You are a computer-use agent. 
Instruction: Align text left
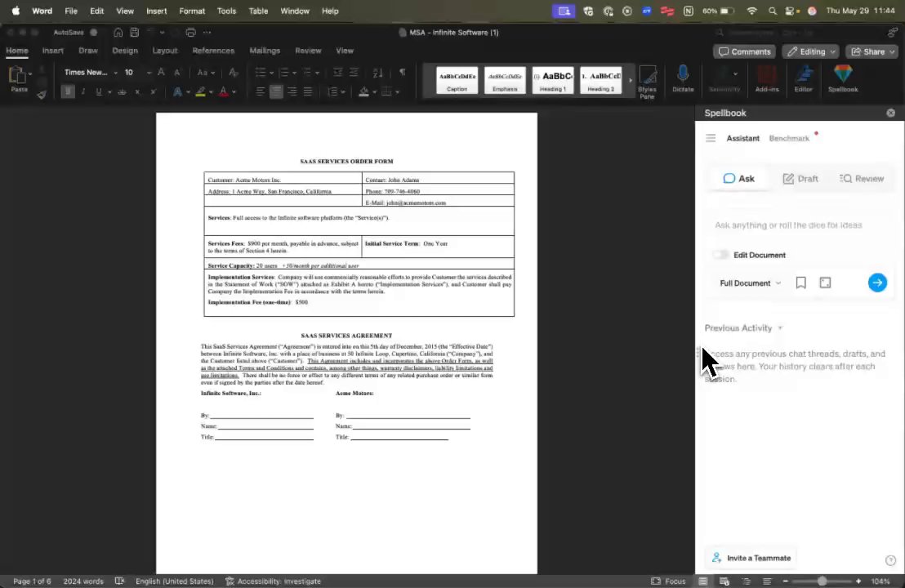click(x=261, y=91)
